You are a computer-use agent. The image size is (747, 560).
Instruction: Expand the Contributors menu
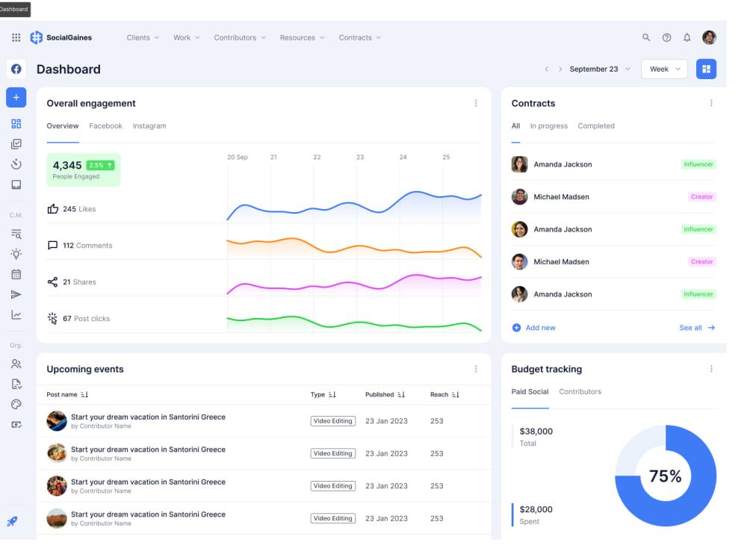[x=240, y=37]
